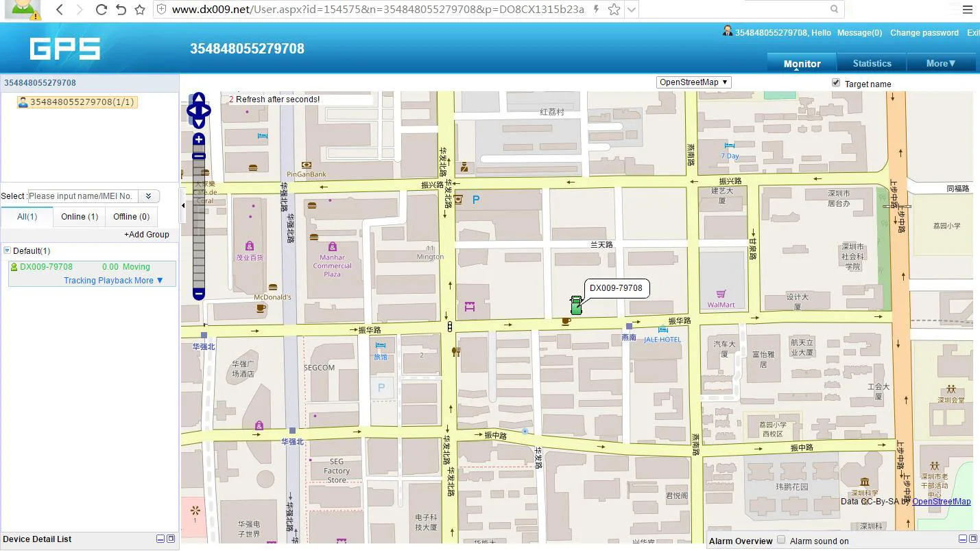Minimize the Alarm Overview panel
The width and height of the screenshot is (980, 551).
click(x=963, y=539)
